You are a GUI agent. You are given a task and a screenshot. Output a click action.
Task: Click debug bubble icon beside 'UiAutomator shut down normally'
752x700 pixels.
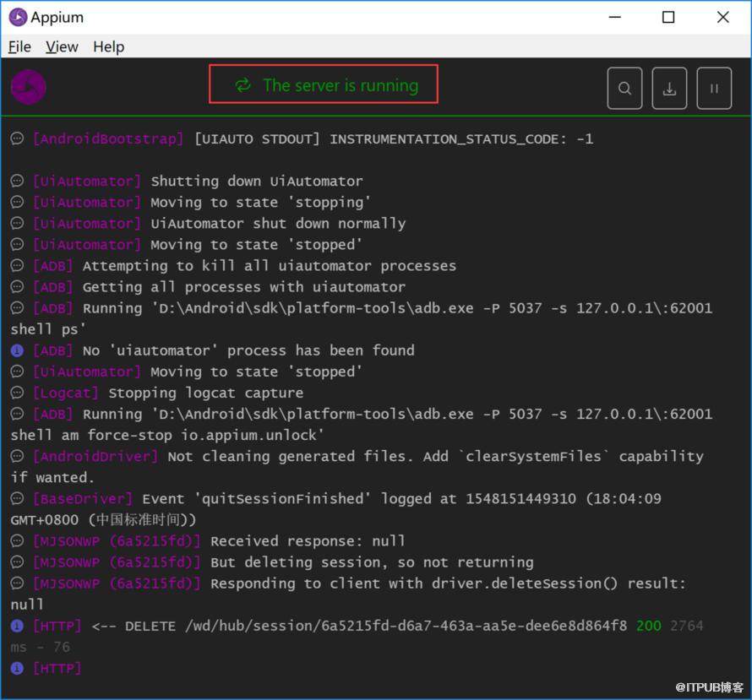[17, 223]
